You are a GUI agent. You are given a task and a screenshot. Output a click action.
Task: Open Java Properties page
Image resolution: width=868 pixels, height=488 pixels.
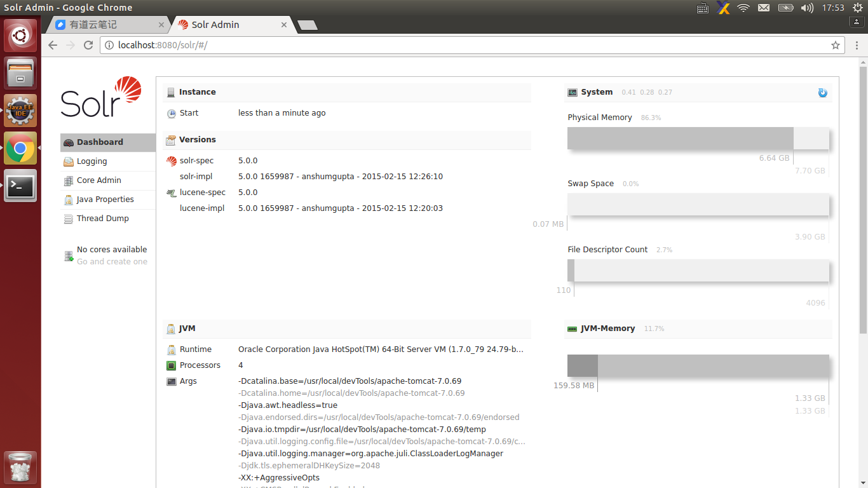click(108, 200)
